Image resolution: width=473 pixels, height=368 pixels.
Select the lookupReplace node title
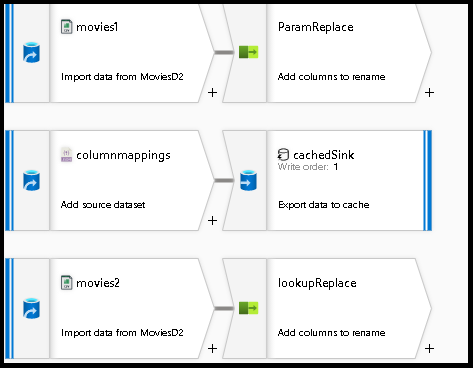click(x=317, y=283)
